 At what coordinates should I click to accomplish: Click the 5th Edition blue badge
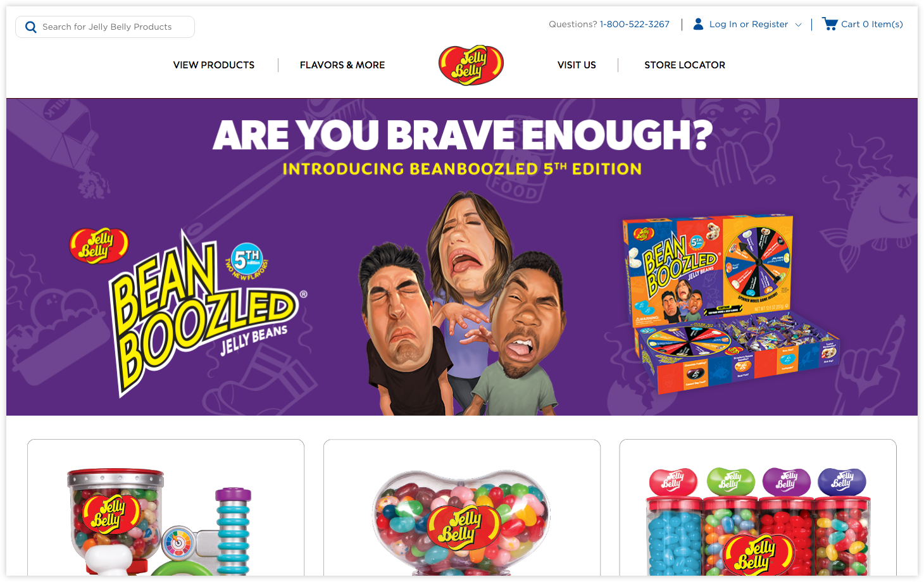(247, 259)
